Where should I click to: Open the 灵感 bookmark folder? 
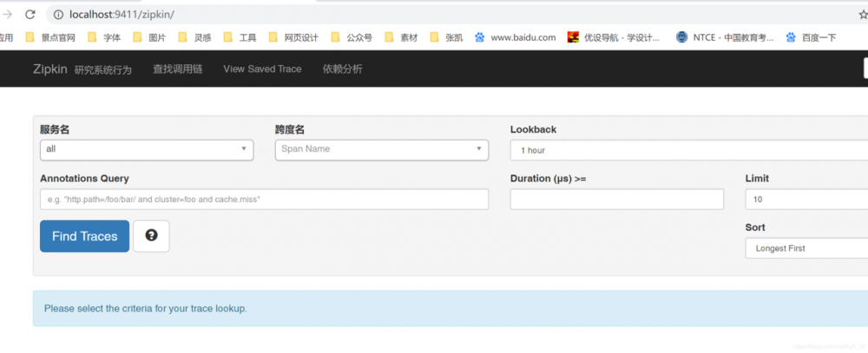pyautogui.click(x=194, y=37)
